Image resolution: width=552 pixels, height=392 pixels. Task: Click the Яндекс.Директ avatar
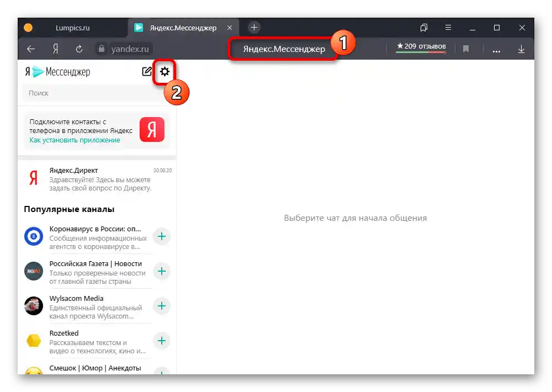click(34, 178)
